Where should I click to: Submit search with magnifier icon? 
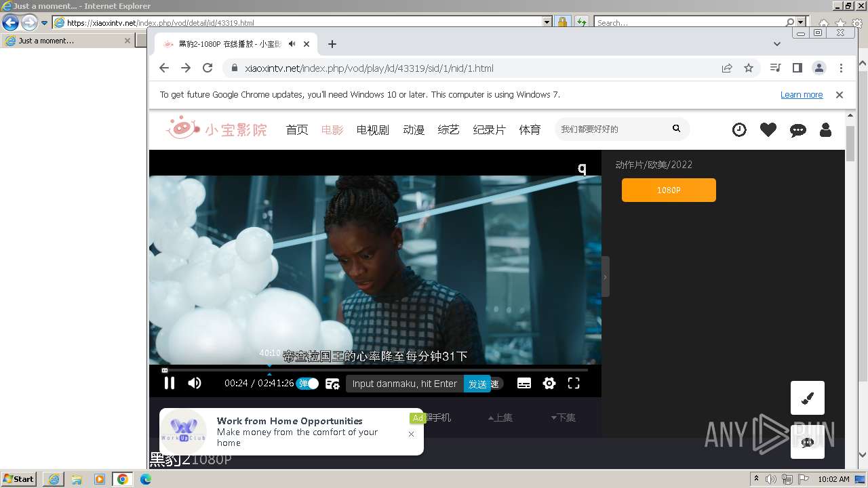coord(676,129)
